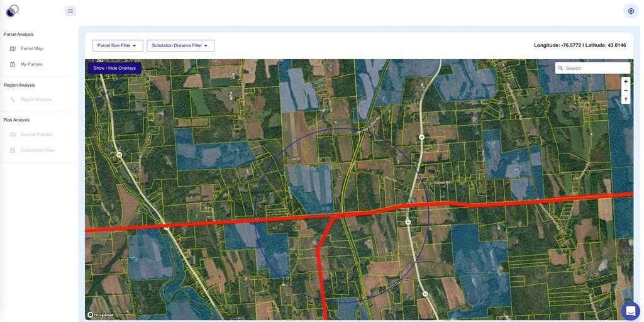Click the Mapbox logo
This screenshot has width=644, height=322.
100,314
